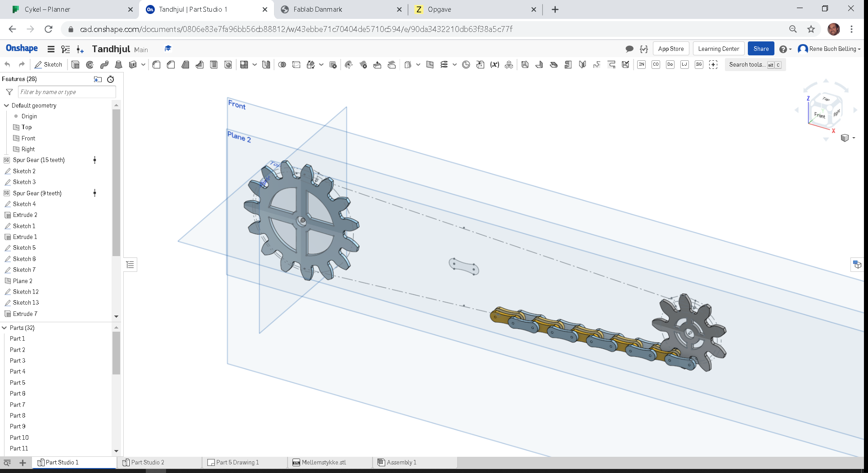
Task: Select Plane 2 in feature list
Action: pyautogui.click(x=22, y=281)
